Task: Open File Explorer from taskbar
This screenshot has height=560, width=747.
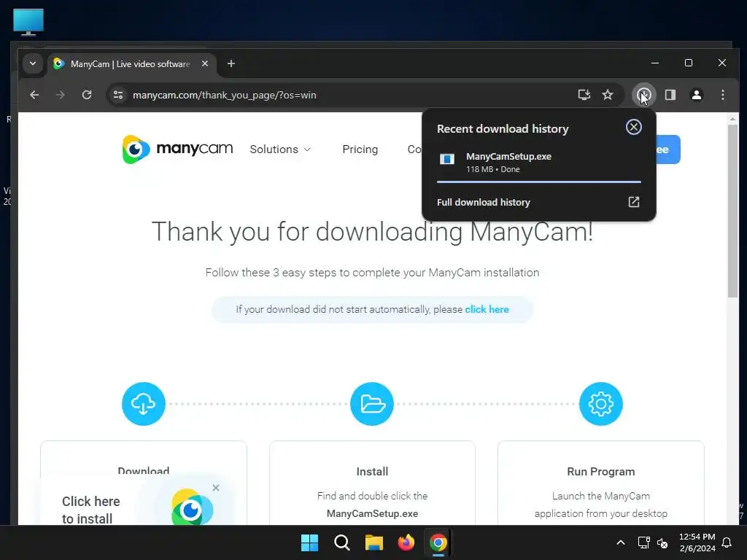Action: click(374, 542)
